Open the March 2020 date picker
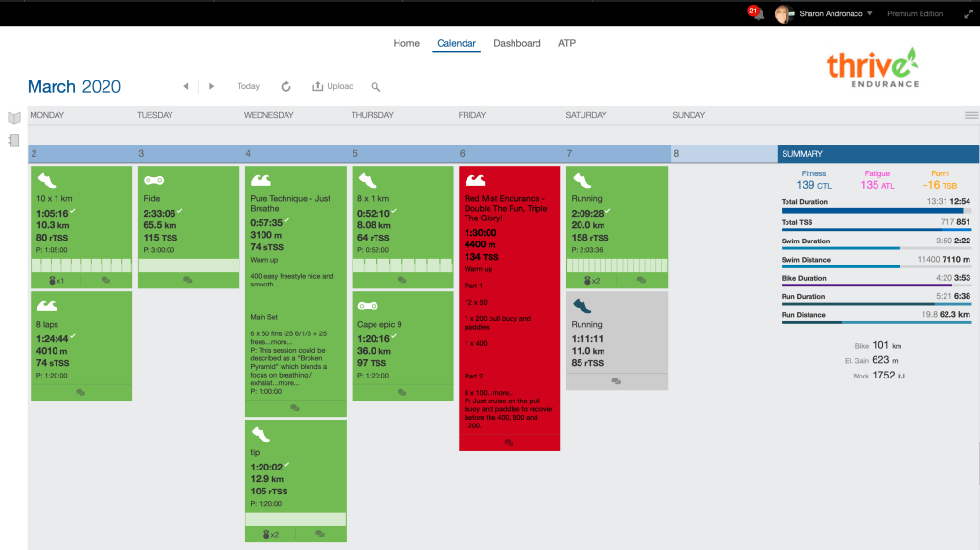The width and height of the screenshot is (980, 550). click(74, 87)
